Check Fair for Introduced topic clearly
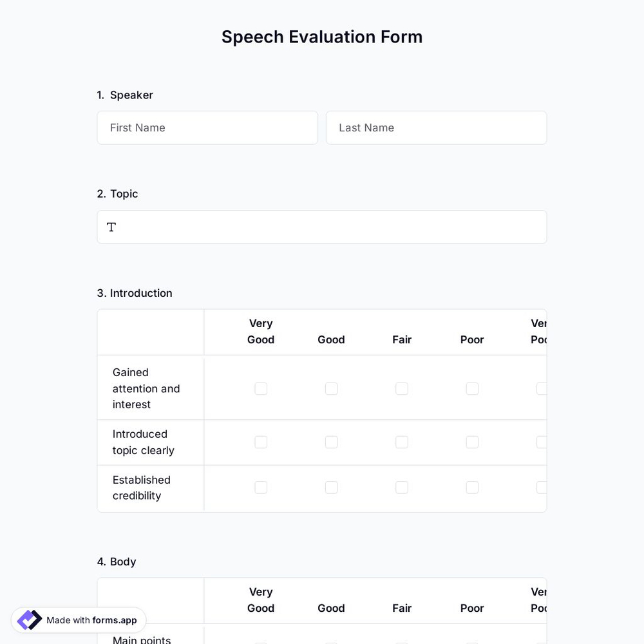 click(x=401, y=442)
